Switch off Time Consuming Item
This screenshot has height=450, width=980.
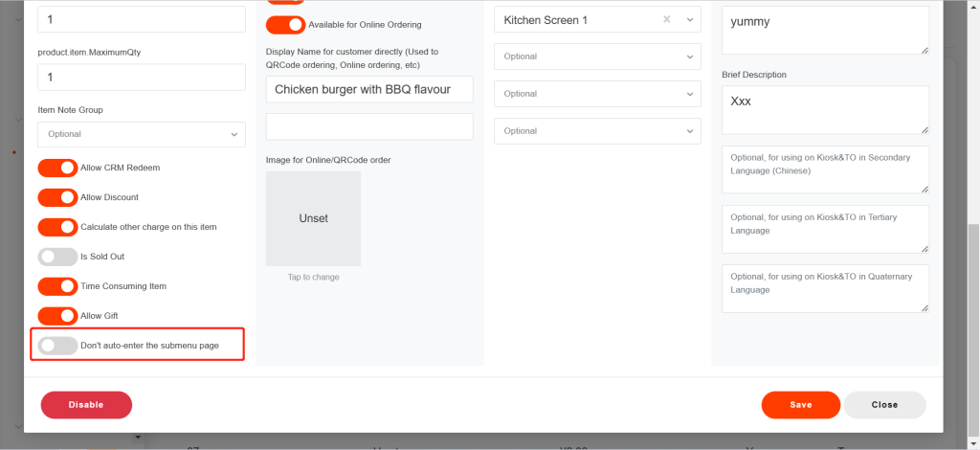coord(57,286)
